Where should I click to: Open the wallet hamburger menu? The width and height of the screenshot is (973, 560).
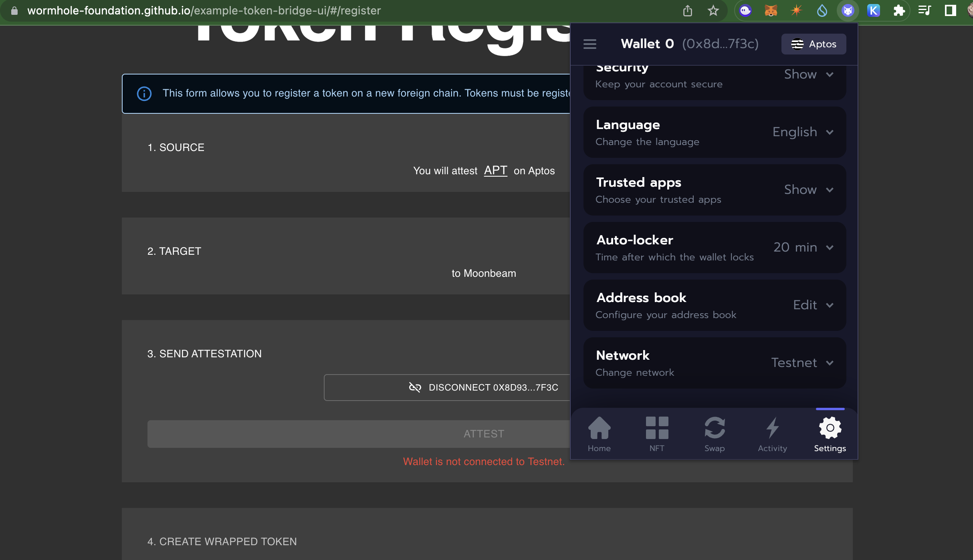tap(589, 44)
